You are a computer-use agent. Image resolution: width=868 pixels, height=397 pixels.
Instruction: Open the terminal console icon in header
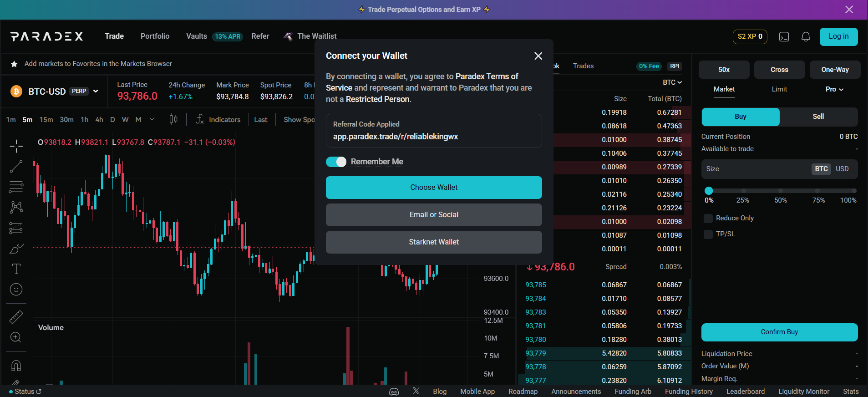tap(784, 37)
